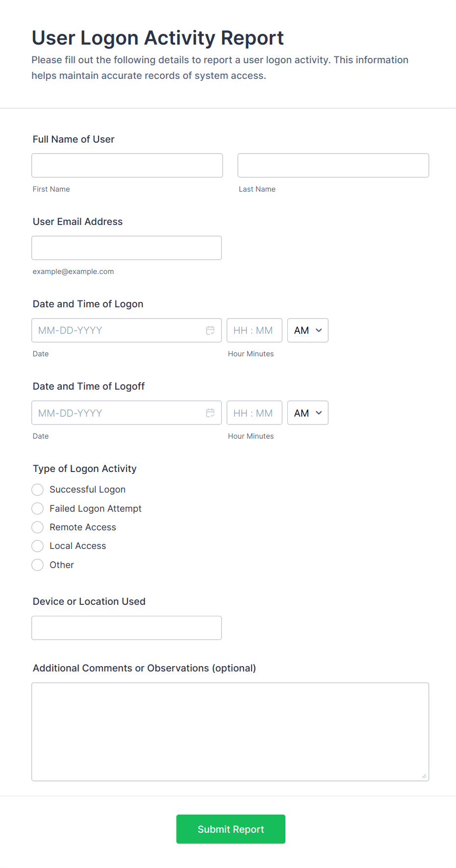Click the logoff date MM-DD-YYYY field
Image resolution: width=456 pixels, height=868 pixels.
click(x=118, y=413)
